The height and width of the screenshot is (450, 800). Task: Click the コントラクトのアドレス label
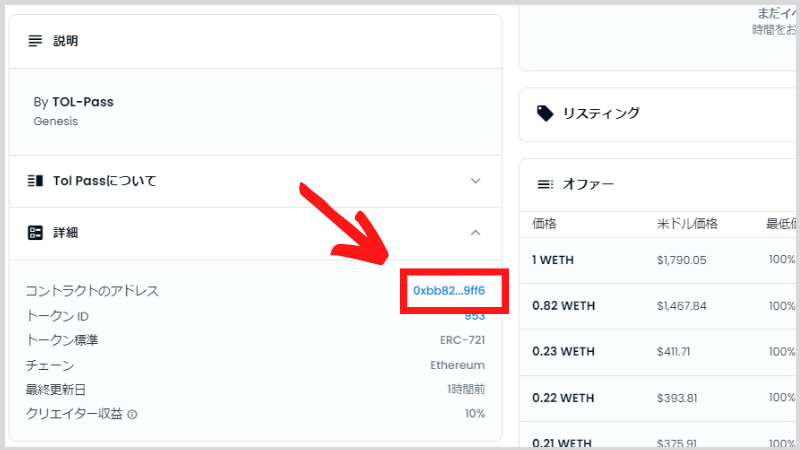point(92,291)
